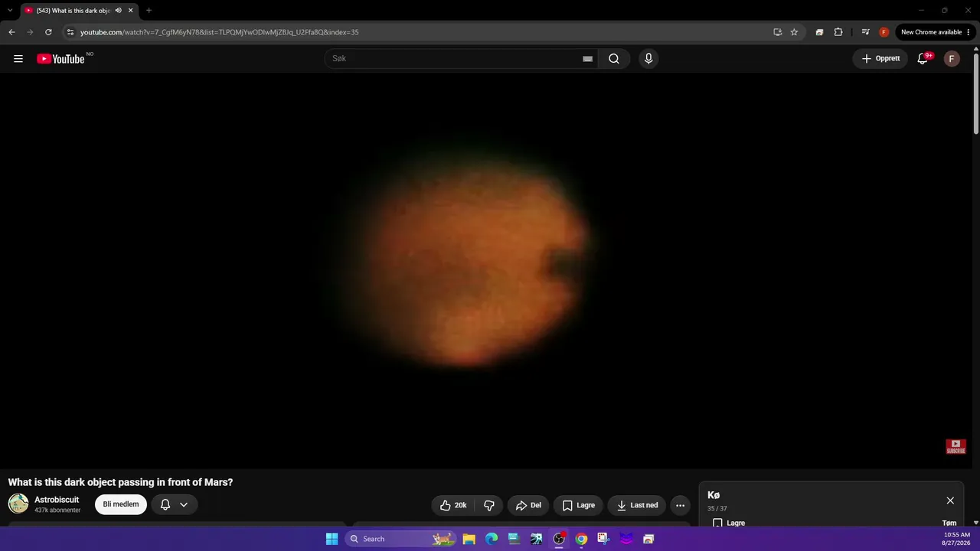Image resolution: width=980 pixels, height=551 pixels.
Task: Click the Opprett create button
Action: 880,59
